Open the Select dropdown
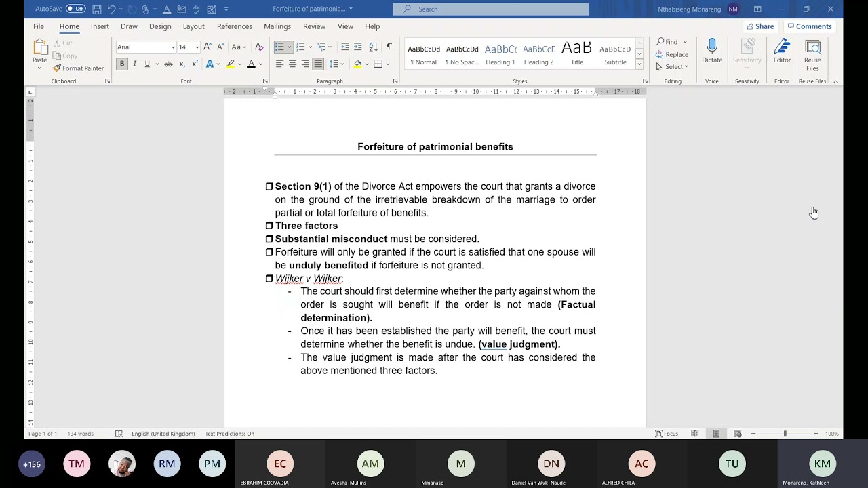The width and height of the screenshot is (868, 488). click(x=673, y=66)
